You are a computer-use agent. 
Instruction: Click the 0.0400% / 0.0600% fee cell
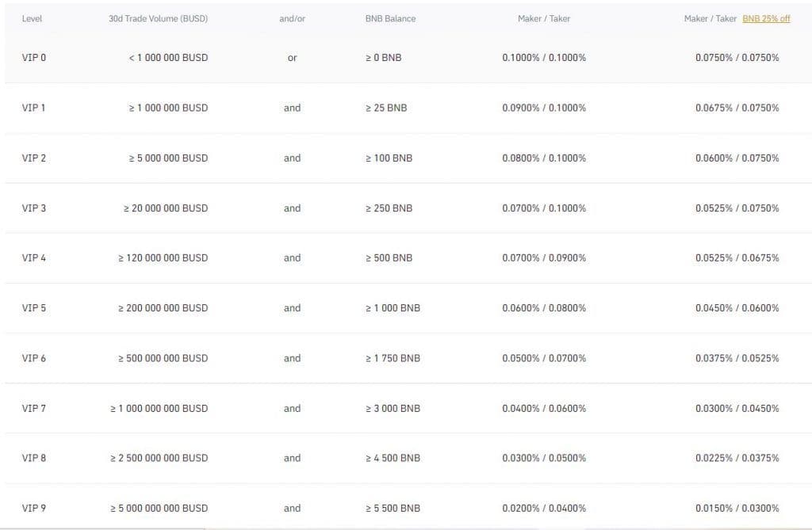(544, 409)
